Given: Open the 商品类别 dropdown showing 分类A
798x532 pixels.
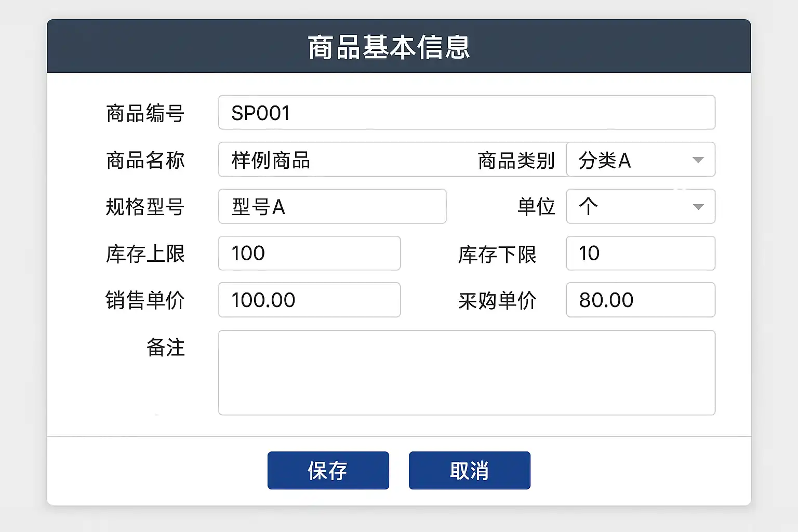Looking at the screenshot, I should (x=640, y=159).
